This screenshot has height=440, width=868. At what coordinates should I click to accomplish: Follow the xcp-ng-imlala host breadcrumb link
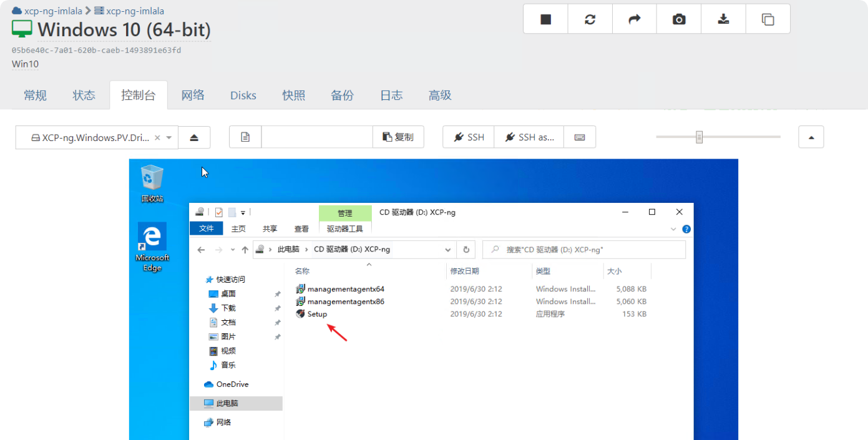[129, 11]
